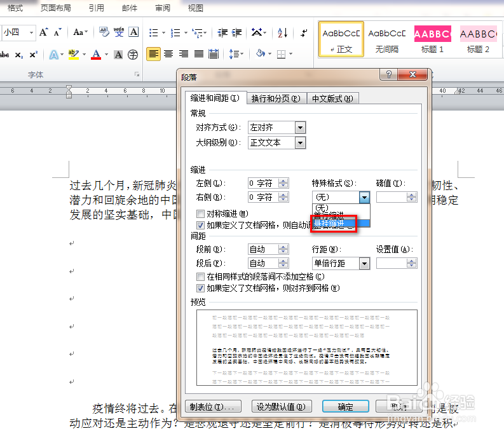Apply the 正文 style
Image resolution: width=504 pixels, height=436 pixels.
click(x=341, y=39)
